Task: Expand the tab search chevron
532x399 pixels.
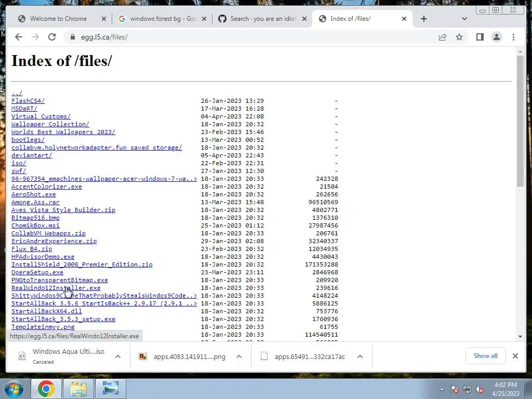Action: click(x=464, y=19)
